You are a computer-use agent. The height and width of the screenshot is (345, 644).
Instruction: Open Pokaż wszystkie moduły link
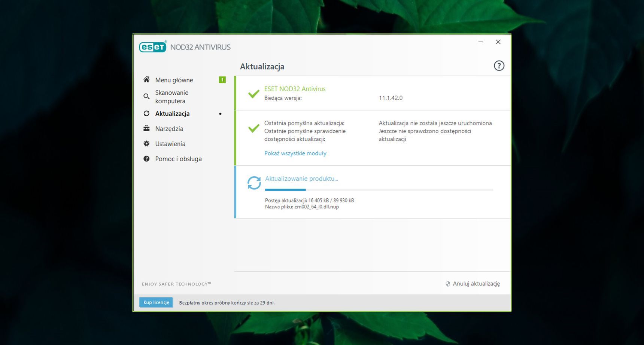(x=295, y=153)
